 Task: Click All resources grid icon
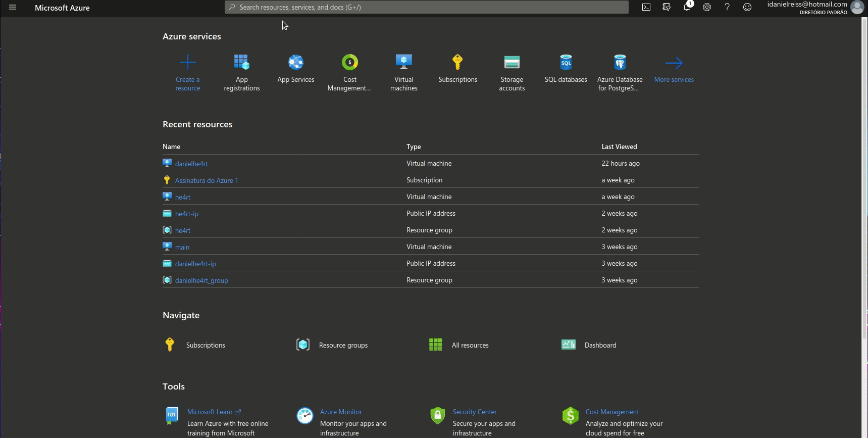(x=435, y=345)
